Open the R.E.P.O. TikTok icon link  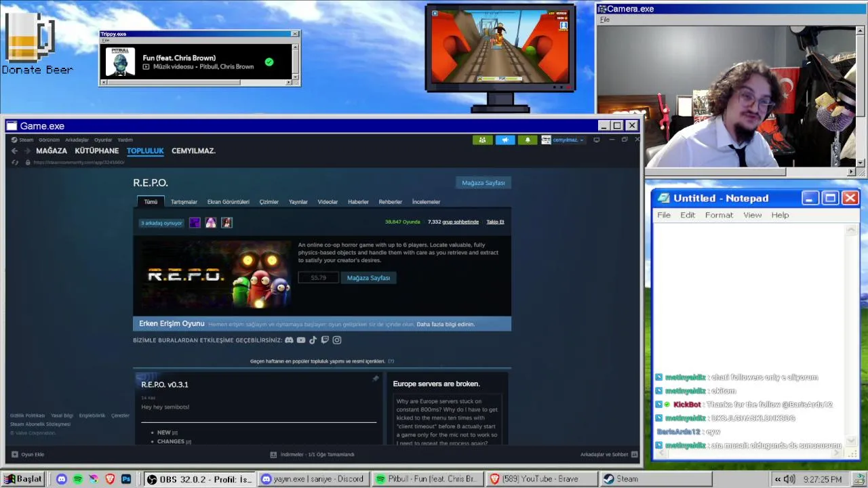pyautogui.click(x=313, y=340)
